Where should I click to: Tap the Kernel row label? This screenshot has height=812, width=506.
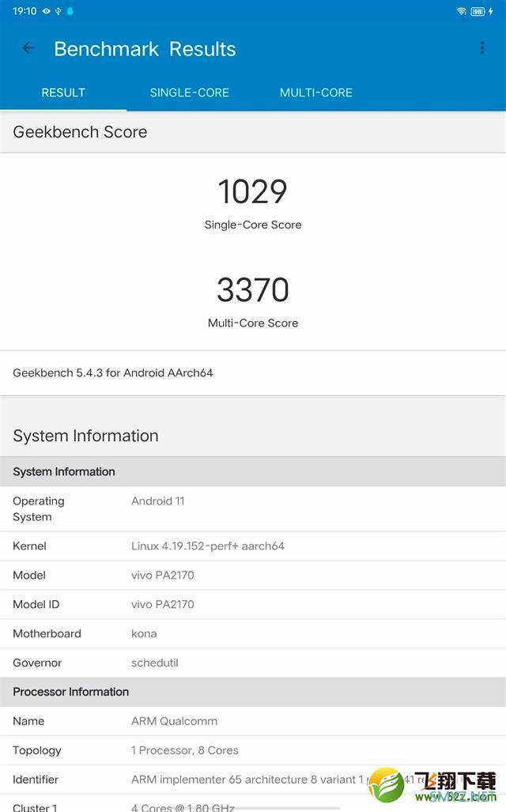point(29,546)
